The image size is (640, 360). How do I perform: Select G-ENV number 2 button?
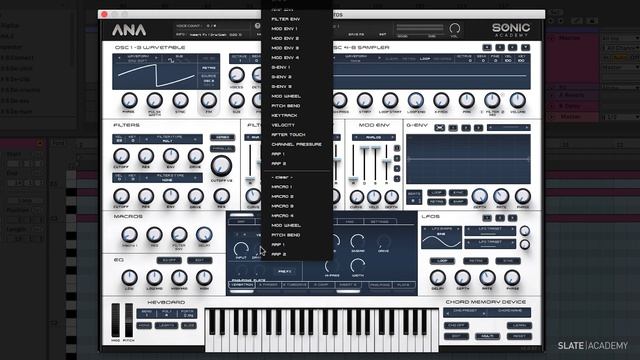click(x=466, y=128)
